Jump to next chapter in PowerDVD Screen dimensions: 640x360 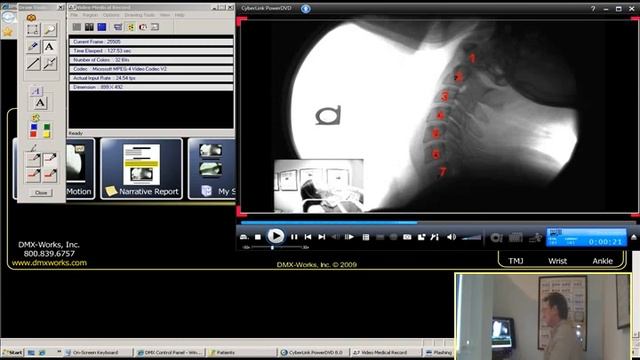tap(322, 237)
